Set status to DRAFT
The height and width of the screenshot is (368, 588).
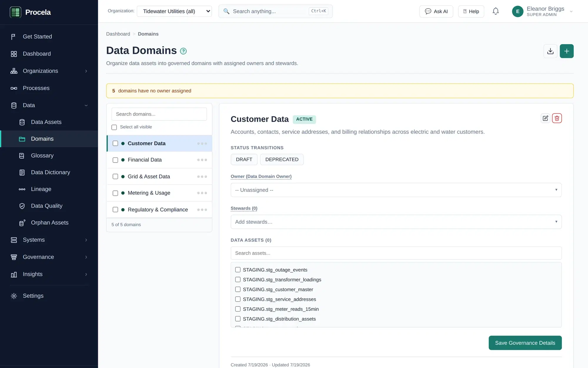tap(244, 159)
